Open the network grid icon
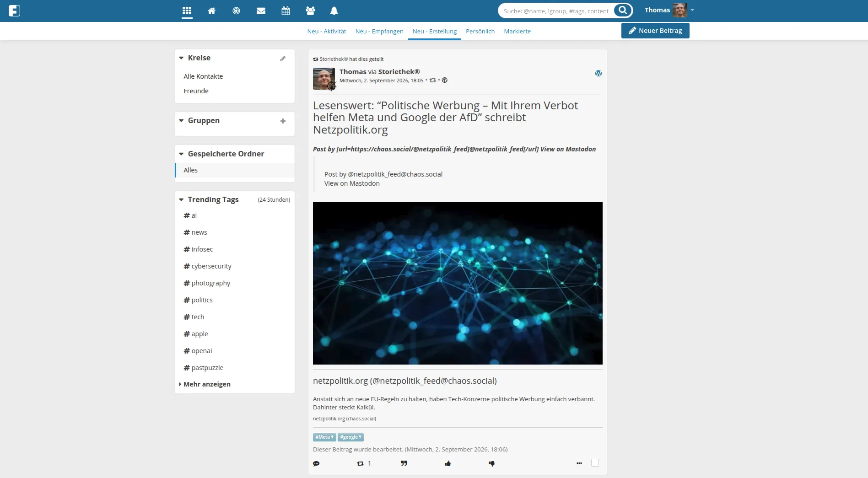Image resolution: width=868 pixels, height=478 pixels. click(187, 11)
